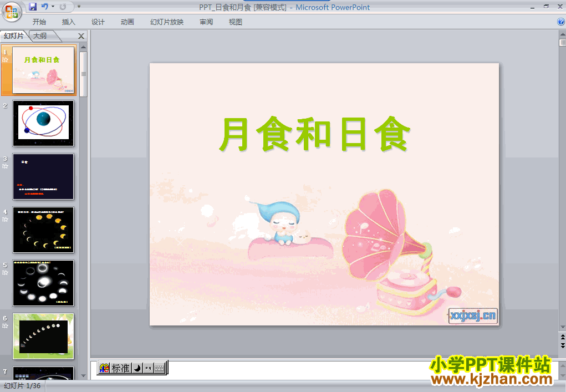This screenshot has height=392, width=566.
Task: Switch to the 动画 ribbon tab
Action: (x=128, y=22)
